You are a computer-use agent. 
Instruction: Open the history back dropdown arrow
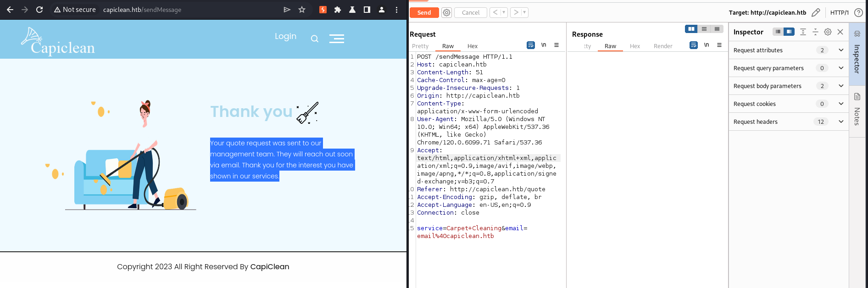coord(504,13)
